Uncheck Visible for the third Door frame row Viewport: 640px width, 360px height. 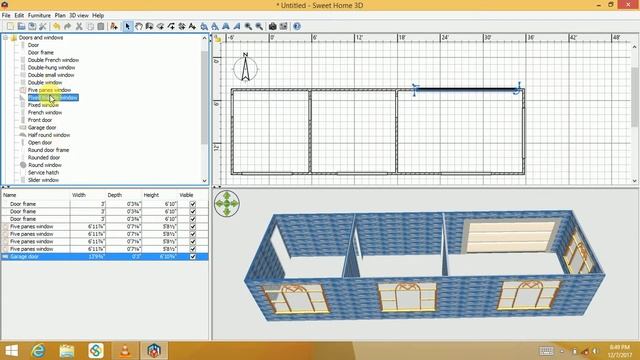193,219
